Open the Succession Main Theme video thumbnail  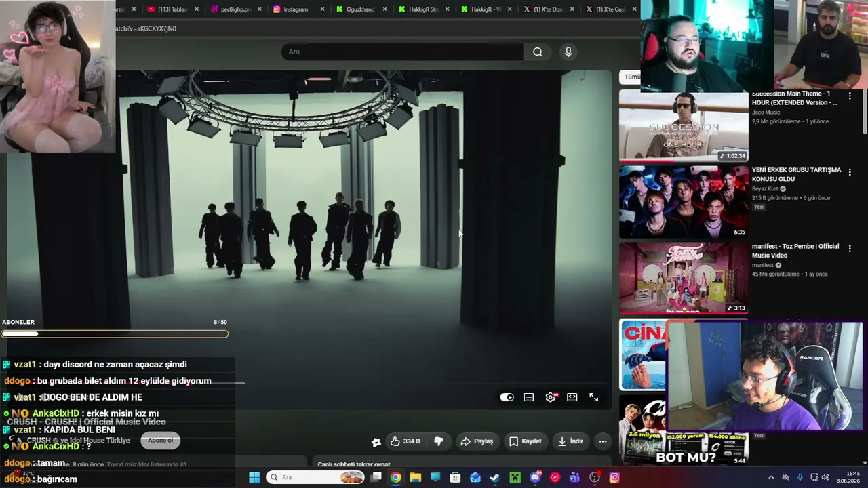pos(684,126)
